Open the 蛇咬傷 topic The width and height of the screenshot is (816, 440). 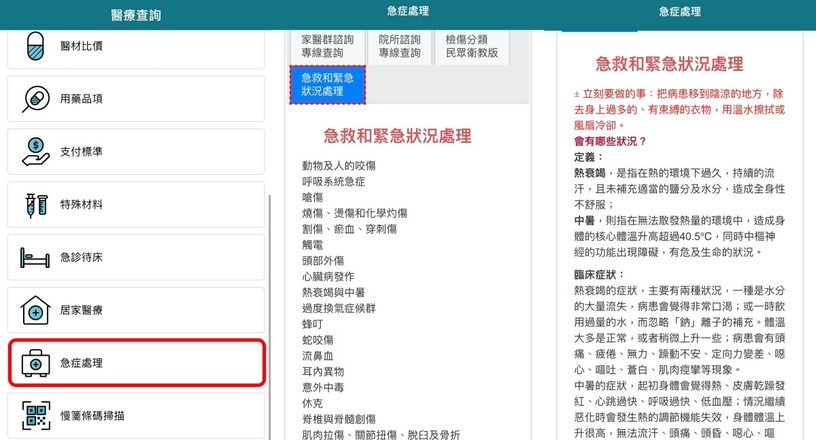pyautogui.click(x=317, y=340)
